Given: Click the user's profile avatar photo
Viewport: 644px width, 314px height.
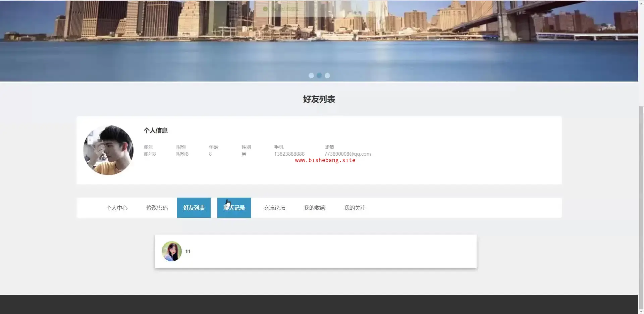Looking at the screenshot, I should (108, 150).
